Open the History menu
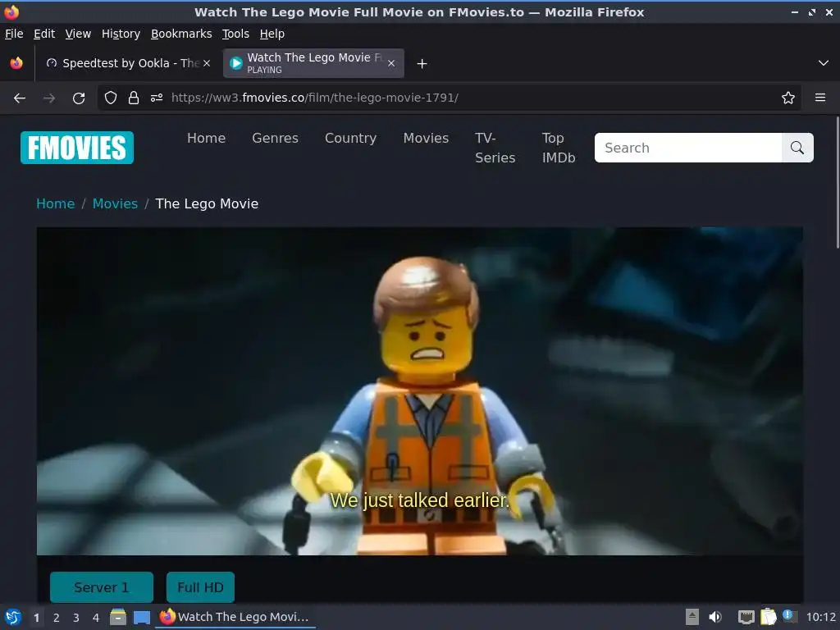Image resolution: width=840 pixels, height=630 pixels. pyautogui.click(x=121, y=34)
